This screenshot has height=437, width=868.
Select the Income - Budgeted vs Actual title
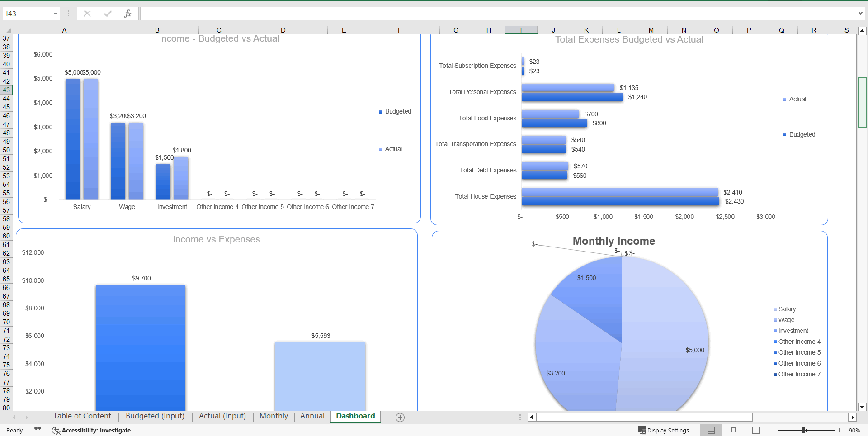tap(219, 39)
